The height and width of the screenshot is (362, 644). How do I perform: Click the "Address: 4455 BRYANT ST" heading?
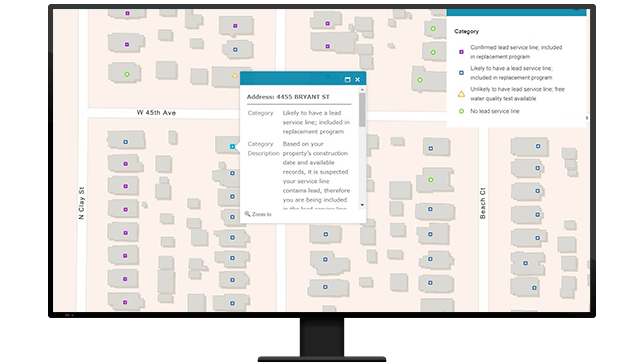[x=288, y=97]
